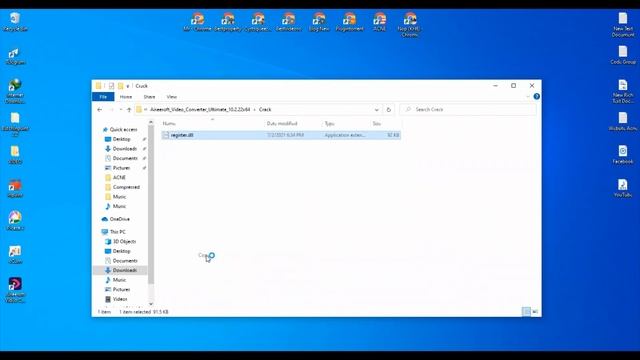Select the Facebook desktop shortcut

coord(623,154)
